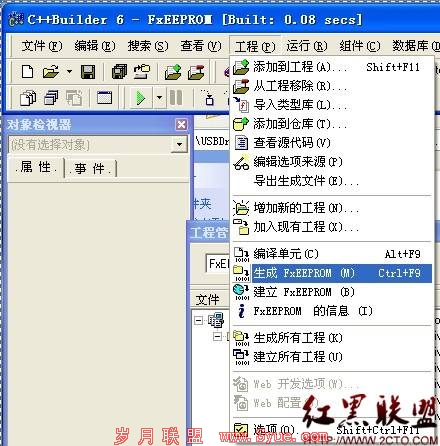Open the object selector combo box arrow

tap(179, 145)
